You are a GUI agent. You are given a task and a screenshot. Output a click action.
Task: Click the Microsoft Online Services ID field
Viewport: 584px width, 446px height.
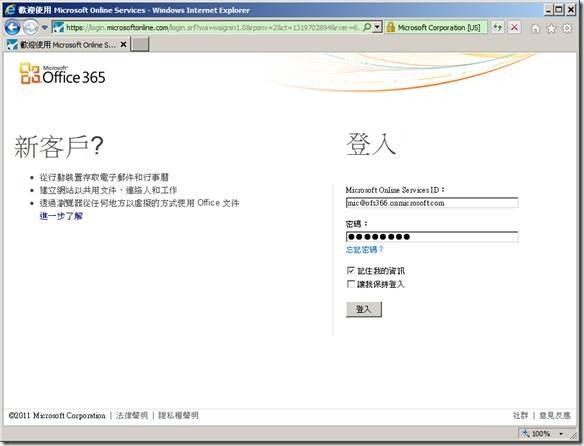click(x=432, y=203)
